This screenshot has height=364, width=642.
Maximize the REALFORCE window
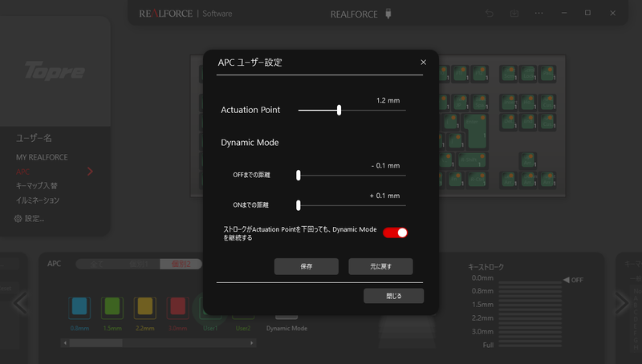pos(587,13)
